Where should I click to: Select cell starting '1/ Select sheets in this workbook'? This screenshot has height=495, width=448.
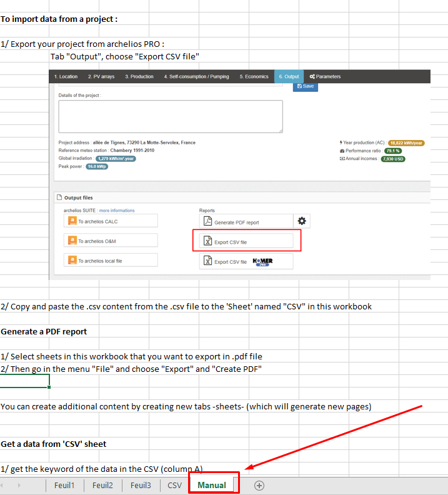[131, 356]
